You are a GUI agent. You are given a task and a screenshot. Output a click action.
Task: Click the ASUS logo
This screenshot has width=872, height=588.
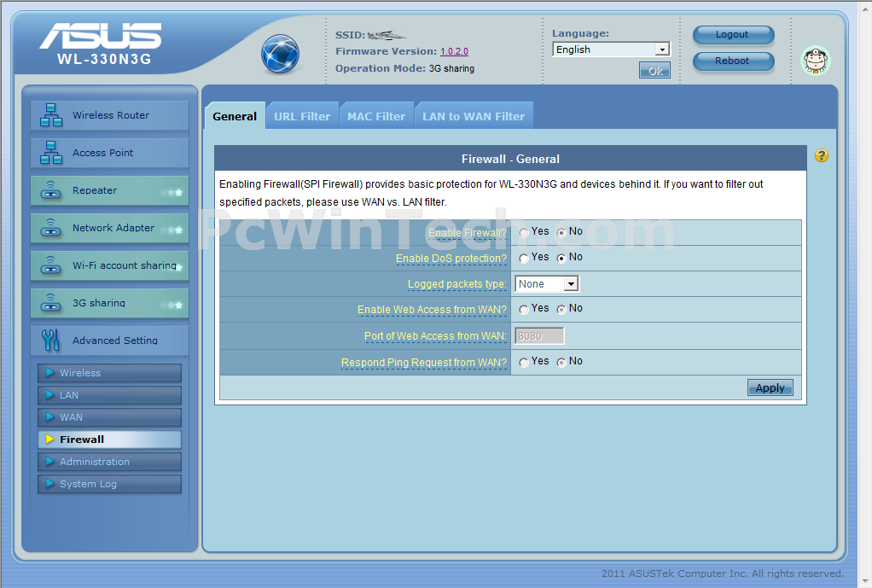(101, 36)
